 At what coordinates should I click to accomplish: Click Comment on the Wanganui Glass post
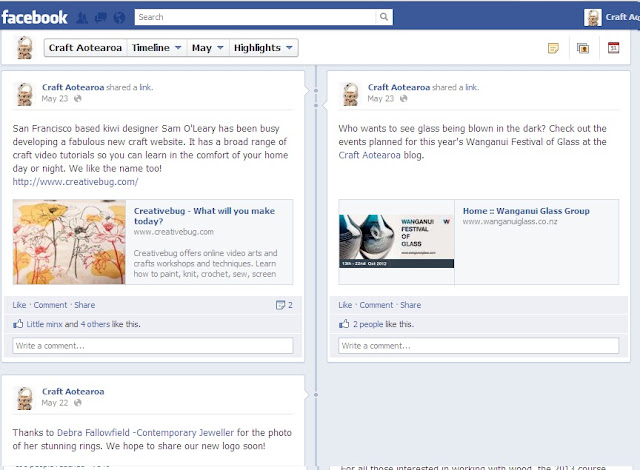click(376, 305)
